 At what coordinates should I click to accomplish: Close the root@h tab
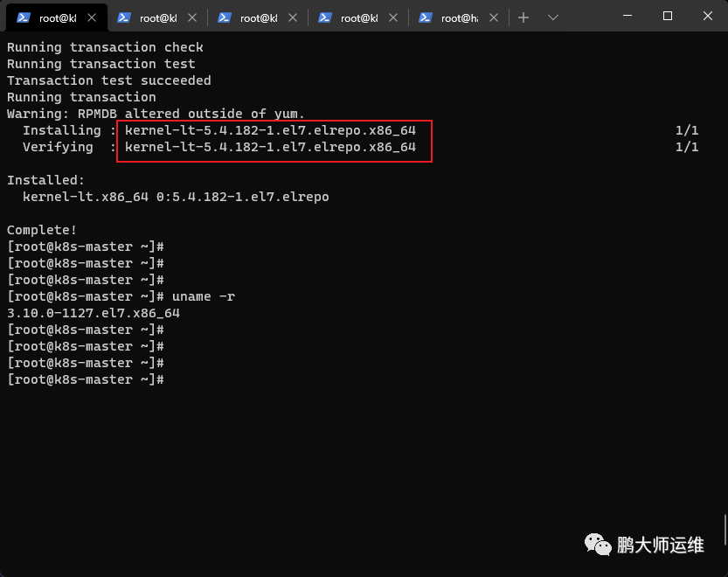tap(494, 17)
